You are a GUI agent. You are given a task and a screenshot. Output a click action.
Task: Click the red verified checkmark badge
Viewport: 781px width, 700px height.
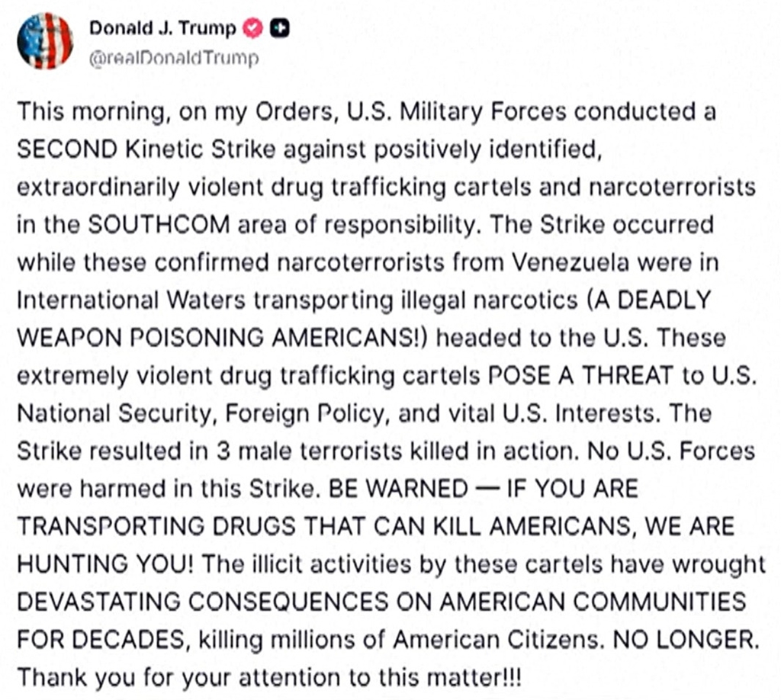point(252,28)
